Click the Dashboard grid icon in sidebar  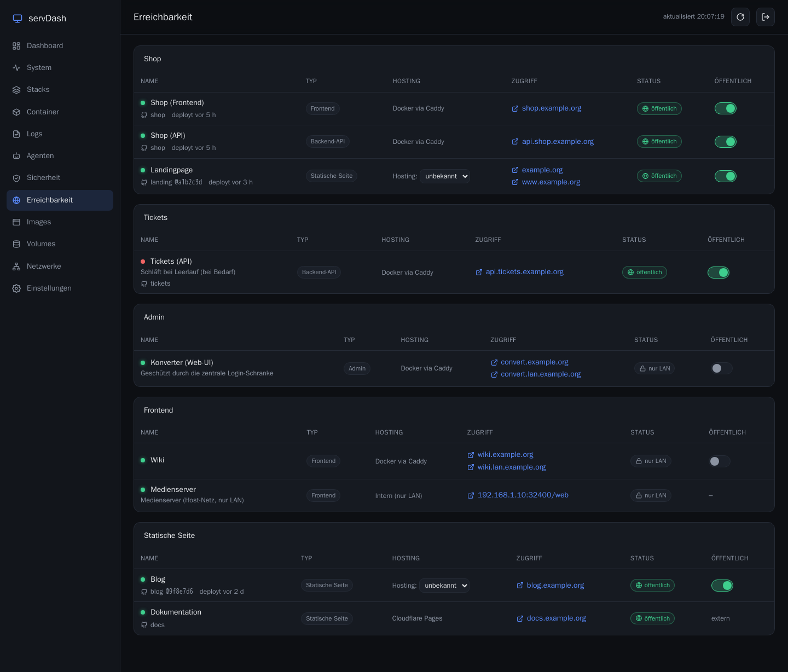point(16,46)
